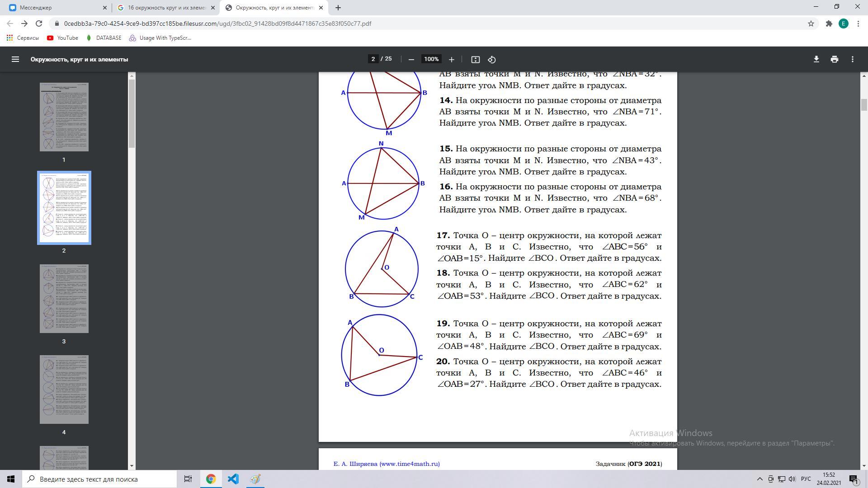This screenshot has height=488, width=868.
Task: Bookmark this page with the star icon
Action: tap(811, 23)
